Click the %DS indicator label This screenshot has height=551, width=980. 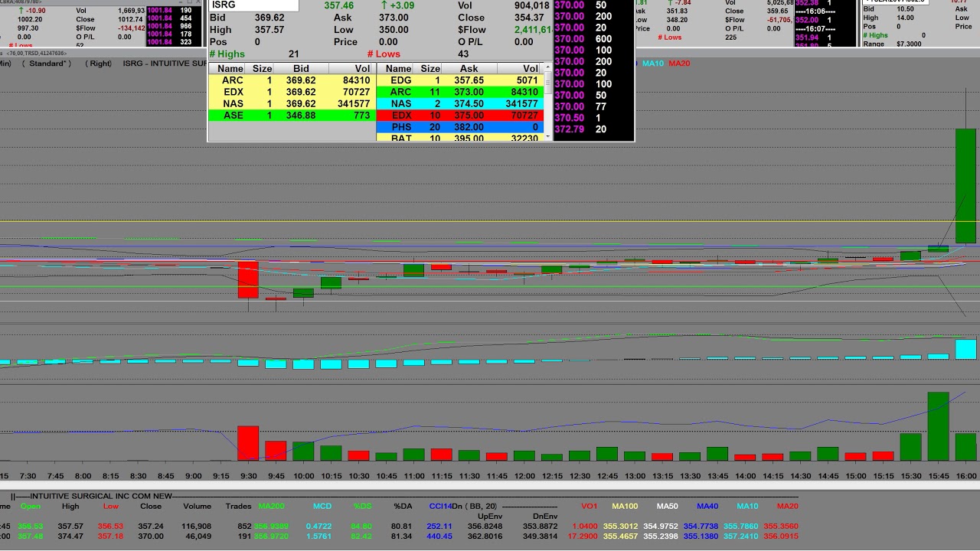click(x=362, y=506)
